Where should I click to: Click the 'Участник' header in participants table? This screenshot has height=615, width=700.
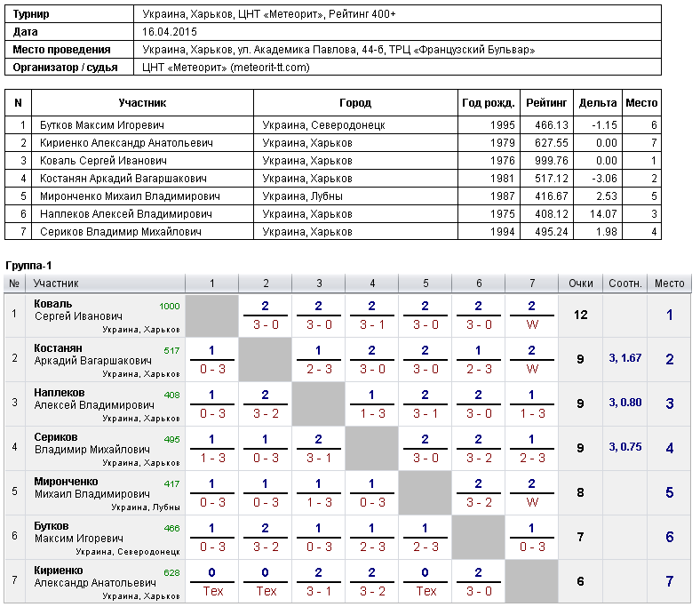(x=142, y=103)
